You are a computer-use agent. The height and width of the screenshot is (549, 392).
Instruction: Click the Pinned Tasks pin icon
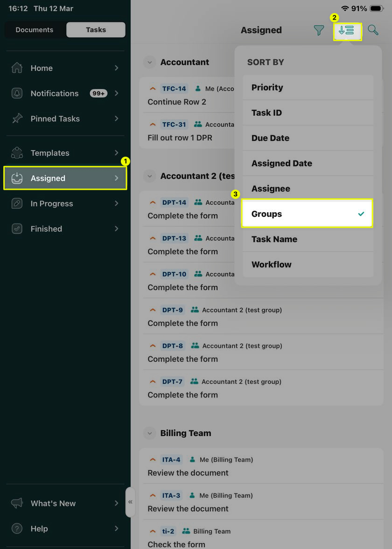[17, 118]
